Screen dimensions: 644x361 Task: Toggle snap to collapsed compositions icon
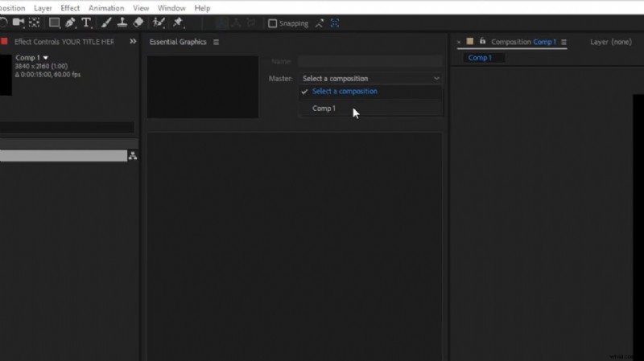tap(335, 23)
